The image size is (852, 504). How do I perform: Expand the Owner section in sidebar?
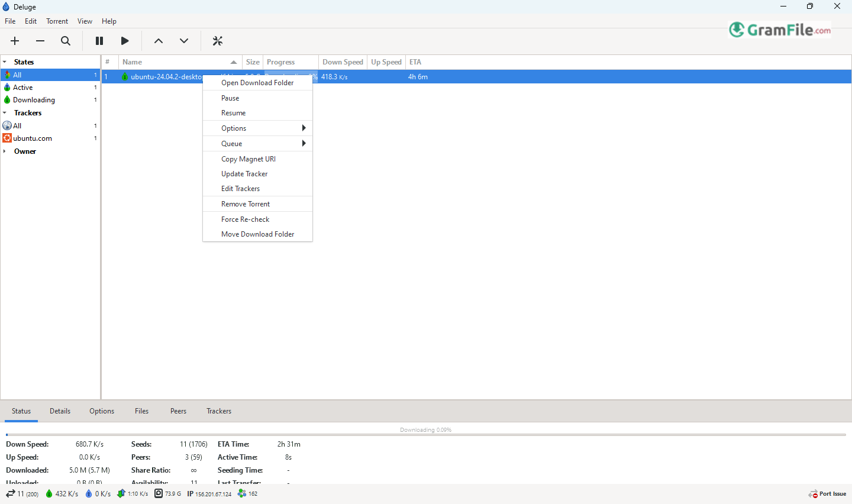click(5, 151)
